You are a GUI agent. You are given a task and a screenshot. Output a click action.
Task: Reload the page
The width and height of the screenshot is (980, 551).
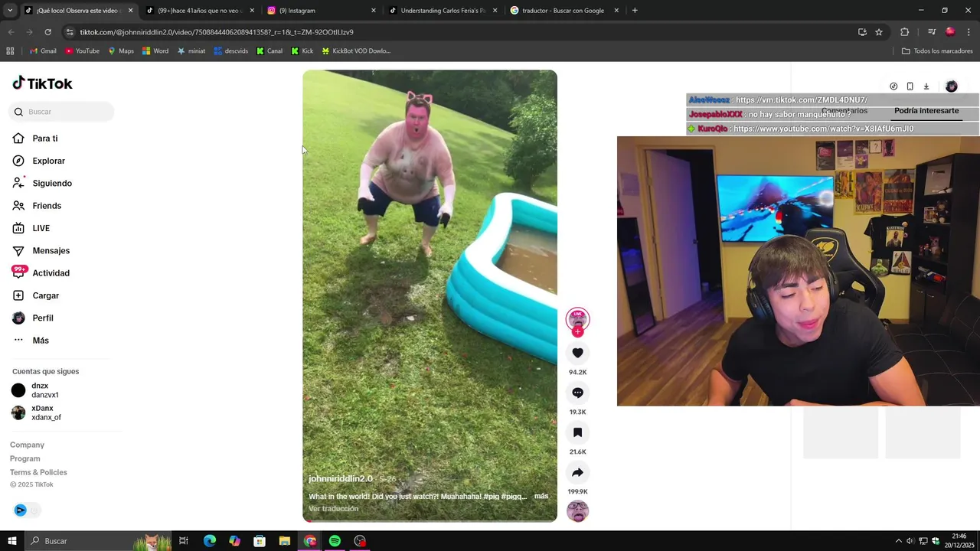click(x=47, y=32)
